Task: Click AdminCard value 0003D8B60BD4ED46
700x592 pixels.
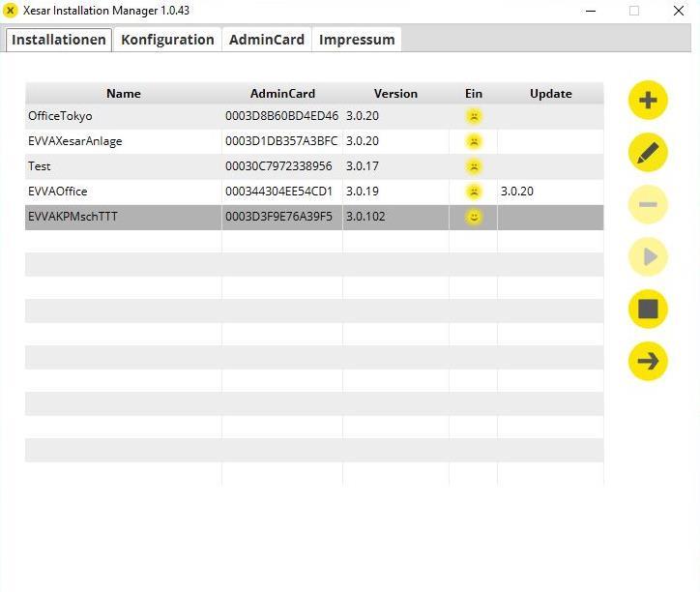Action: [281, 116]
